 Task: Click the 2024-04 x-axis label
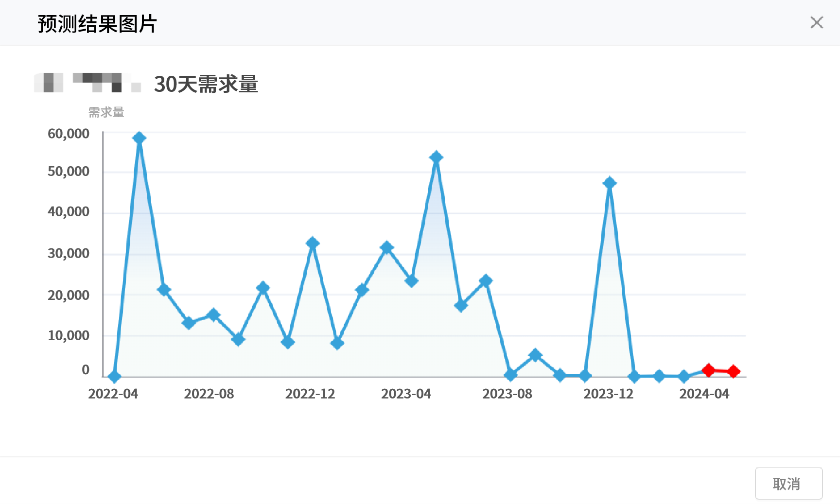704,394
